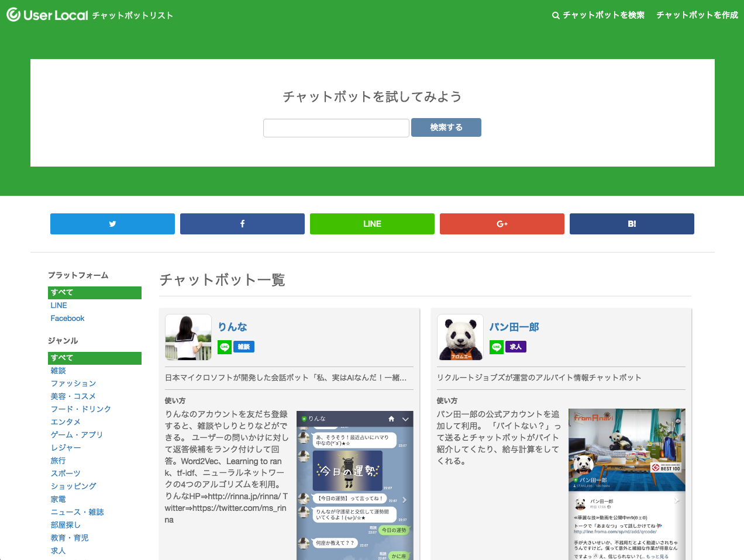Click LINE icon on りんな card
Screen dimensions: 744x560
click(x=225, y=347)
